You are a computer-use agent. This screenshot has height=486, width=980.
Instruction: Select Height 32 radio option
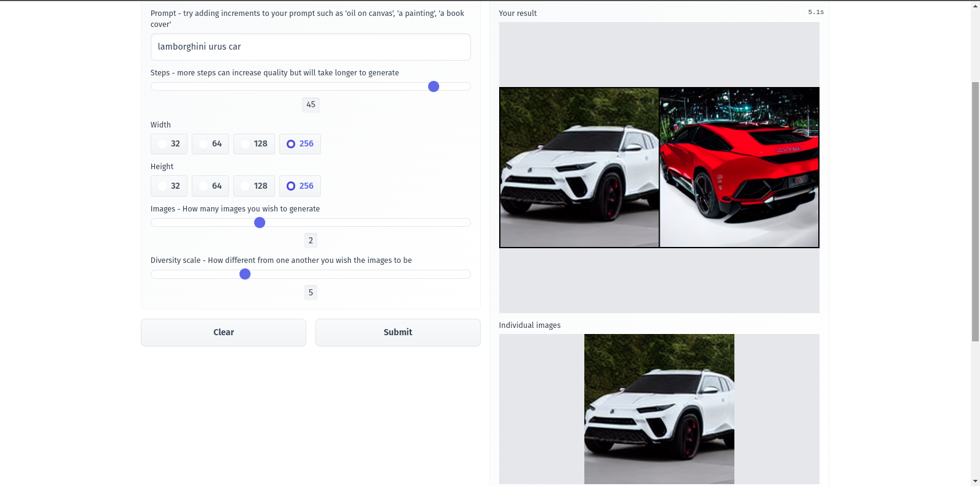169,186
